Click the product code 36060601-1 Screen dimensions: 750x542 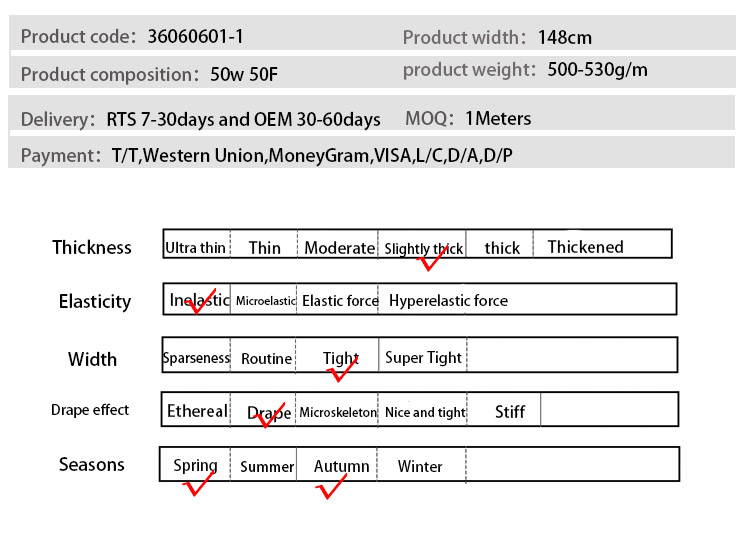point(195,37)
